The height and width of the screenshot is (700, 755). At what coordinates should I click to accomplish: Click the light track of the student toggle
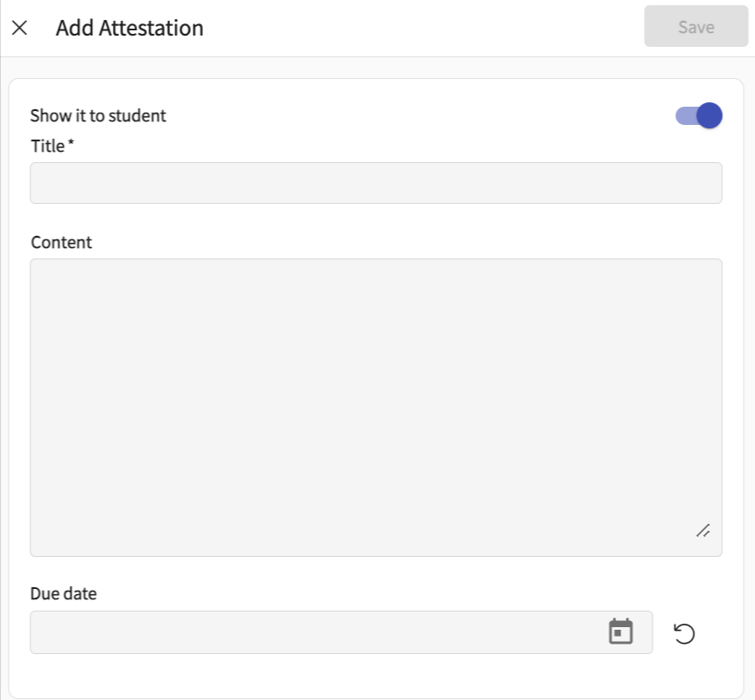coord(686,115)
